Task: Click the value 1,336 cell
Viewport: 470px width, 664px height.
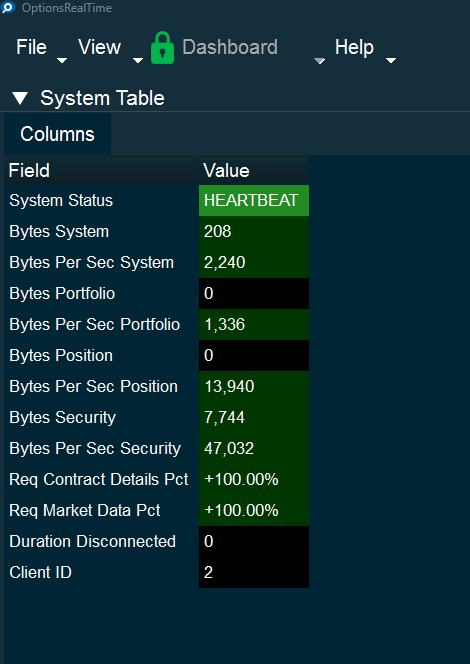Action: click(x=254, y=324)
